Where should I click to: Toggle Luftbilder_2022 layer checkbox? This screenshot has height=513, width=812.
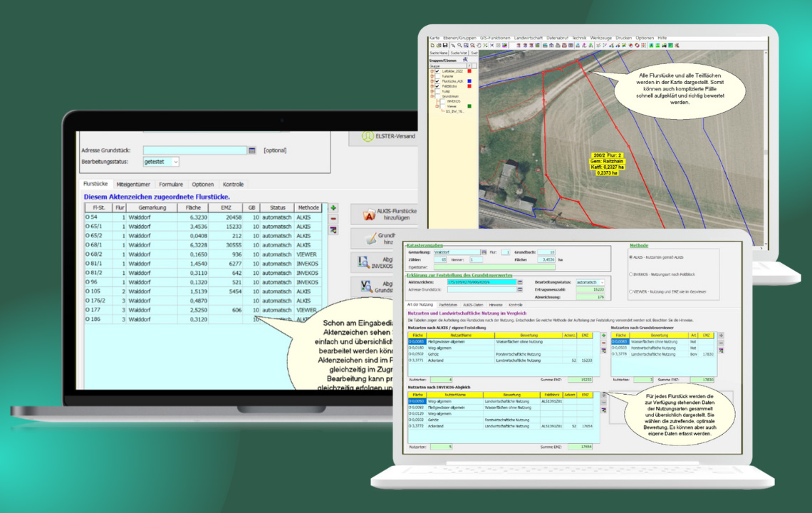pyautogui.click(x=437, y=71)
